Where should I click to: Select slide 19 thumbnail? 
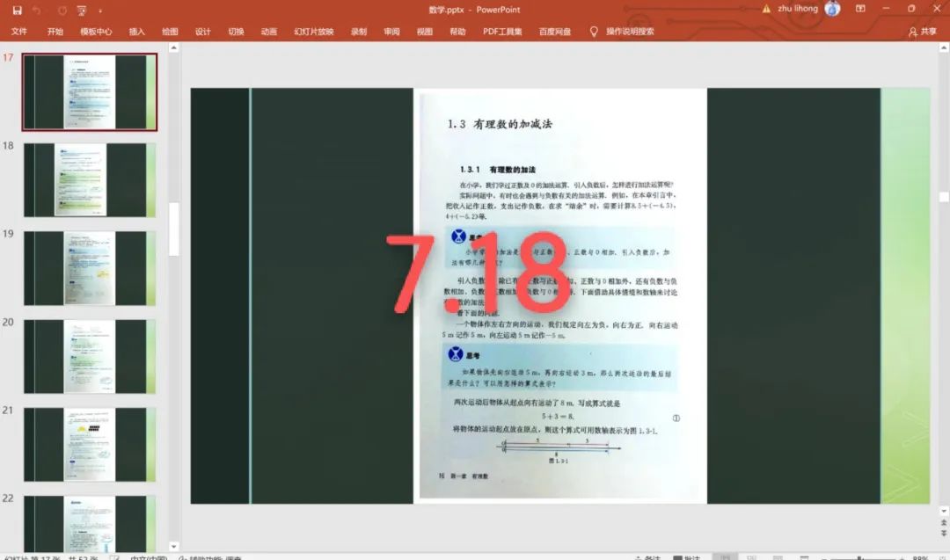coord(90,268)
